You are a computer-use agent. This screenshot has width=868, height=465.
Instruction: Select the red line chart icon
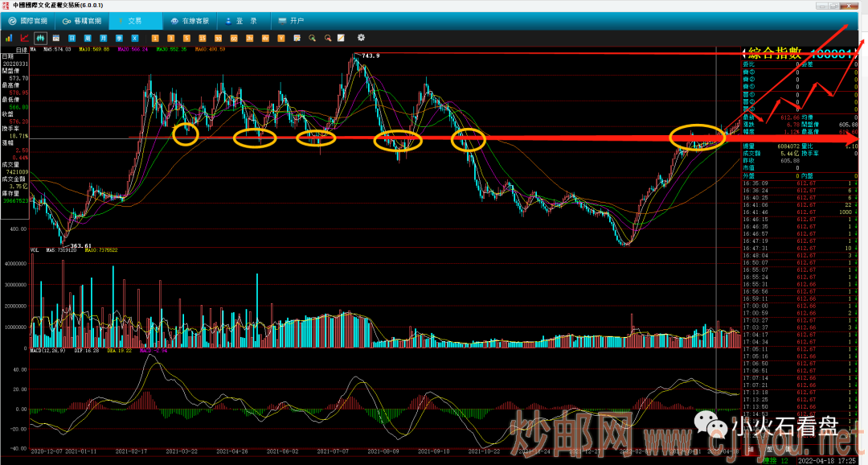pyautogui.click(x=24, y=38)
